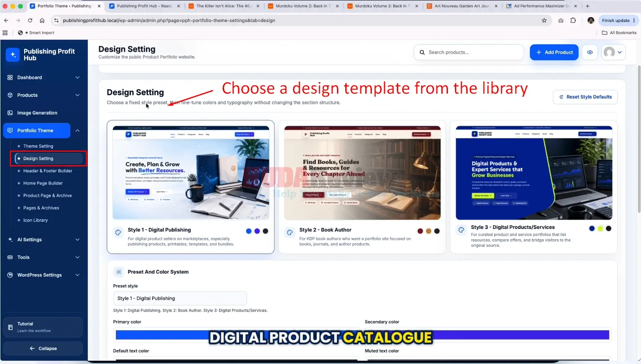The image size is (641, 364).
Task: Open the user avatar menu
Action: [613, 52]
